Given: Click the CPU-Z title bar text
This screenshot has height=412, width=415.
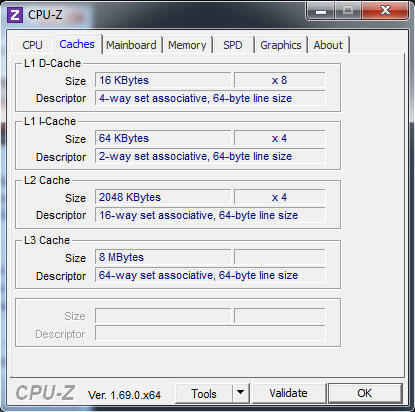Looking at the screenshot, I should tap(45, 15).
